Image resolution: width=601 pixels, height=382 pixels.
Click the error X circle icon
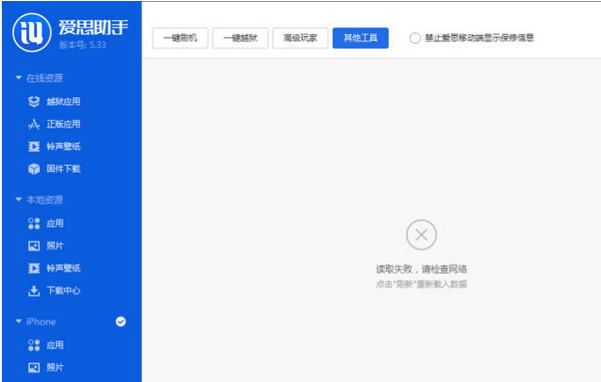[421, 234]
